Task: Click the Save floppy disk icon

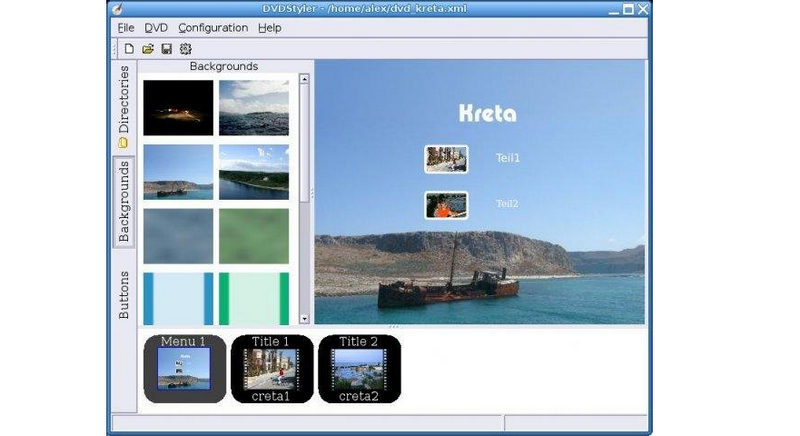Action: 166,49
